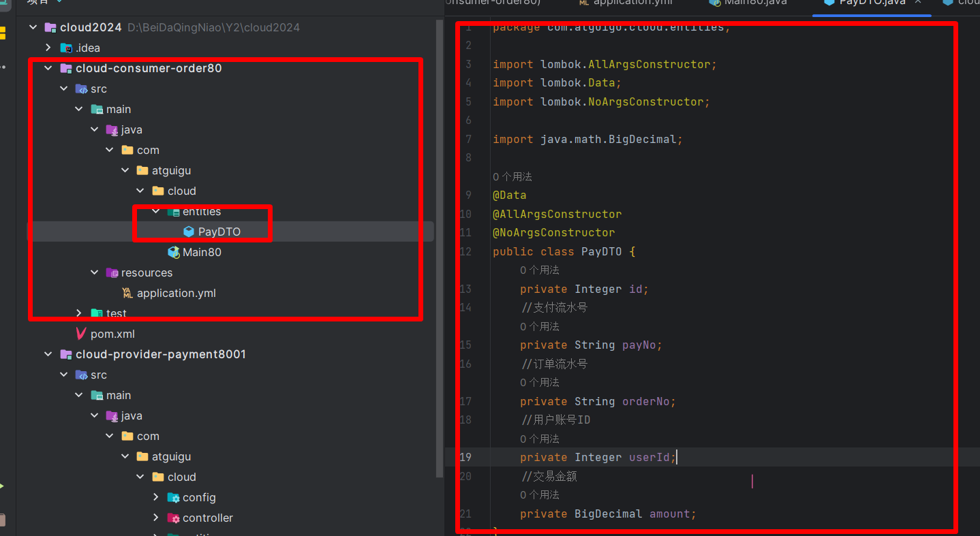Click gutter line number 19

pyautogui.click(x=465, y=457)
